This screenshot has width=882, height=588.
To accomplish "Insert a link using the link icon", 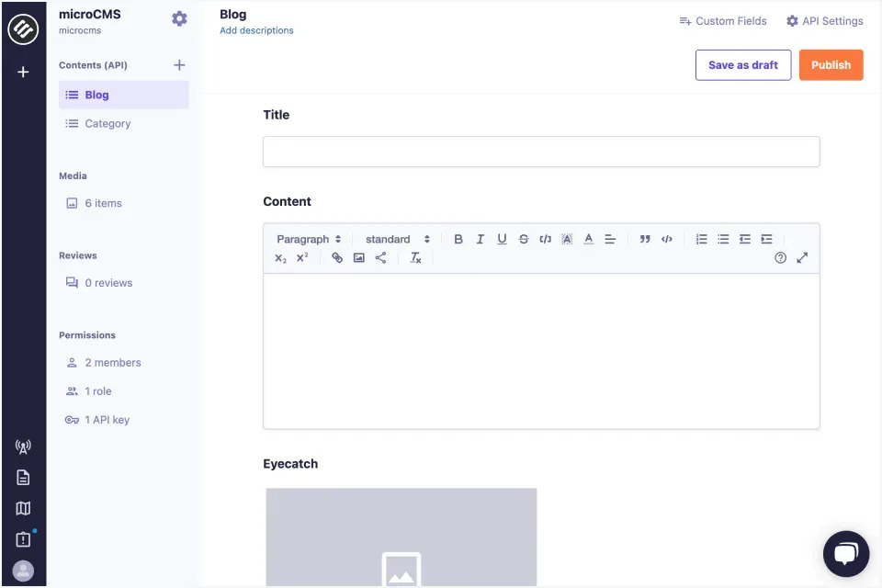I will [337, 258].
